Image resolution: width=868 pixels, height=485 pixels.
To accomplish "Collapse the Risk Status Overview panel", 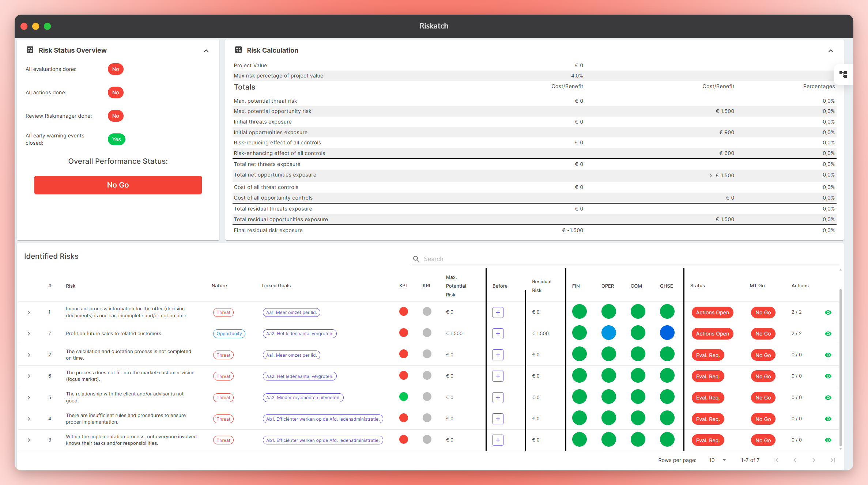I will 206,51.
